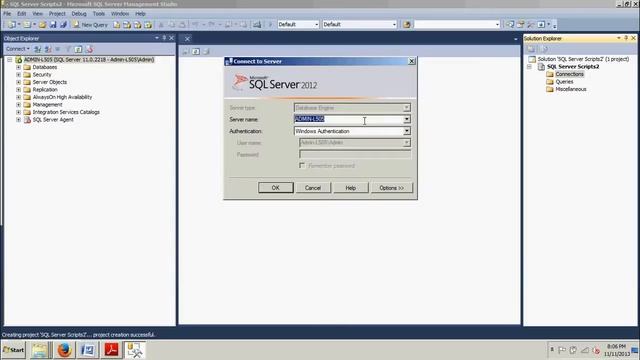Open the Edit menu
Image resolution: width=640 pixels, height=360 pixels.
(x=22, y=13)
